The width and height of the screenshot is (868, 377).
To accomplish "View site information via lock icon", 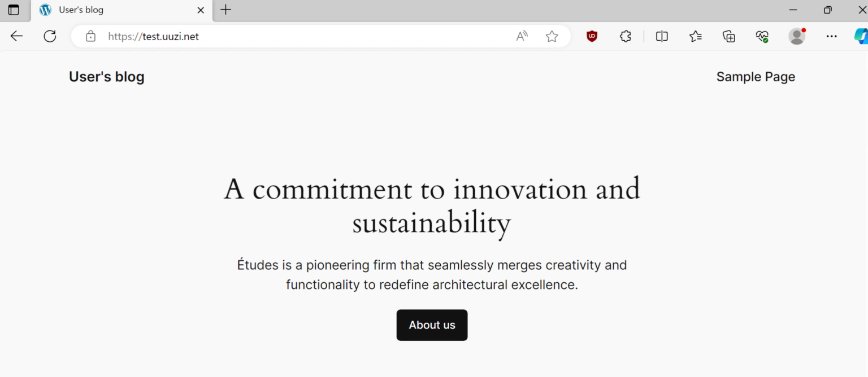I will click(90, 37).
